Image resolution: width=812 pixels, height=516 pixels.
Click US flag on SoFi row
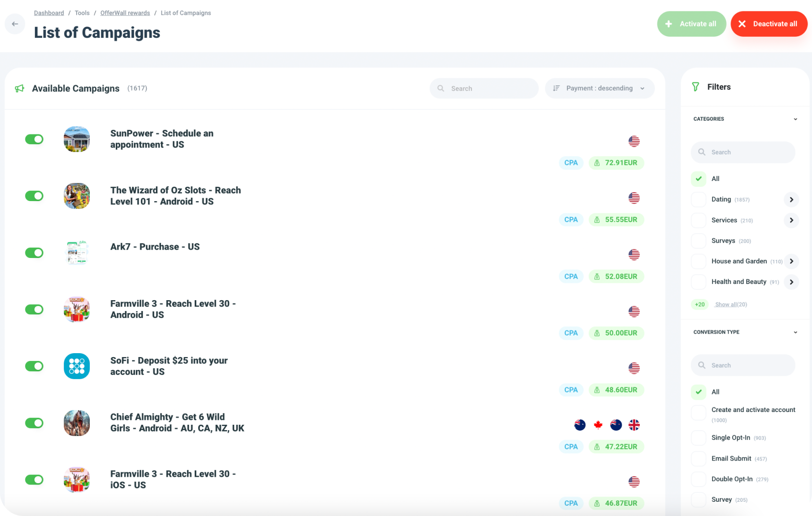pyautogui.click(x=634, y=368)
